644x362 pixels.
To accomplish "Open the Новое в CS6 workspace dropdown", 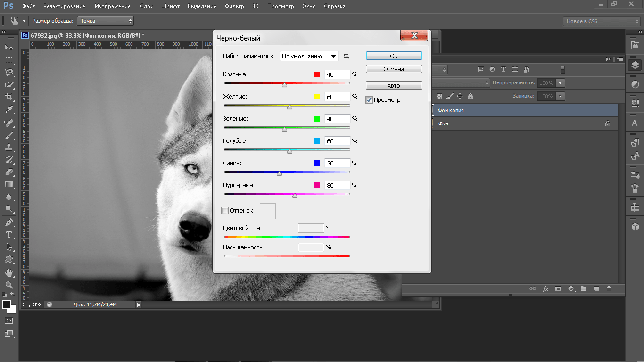I will coord(602,21).
